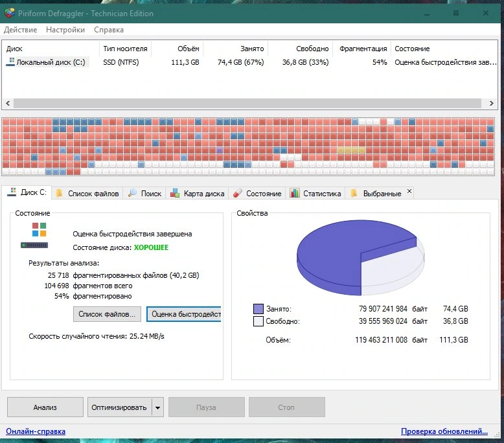
Task: Open the Настройки menu
Action: click(65, 30)
